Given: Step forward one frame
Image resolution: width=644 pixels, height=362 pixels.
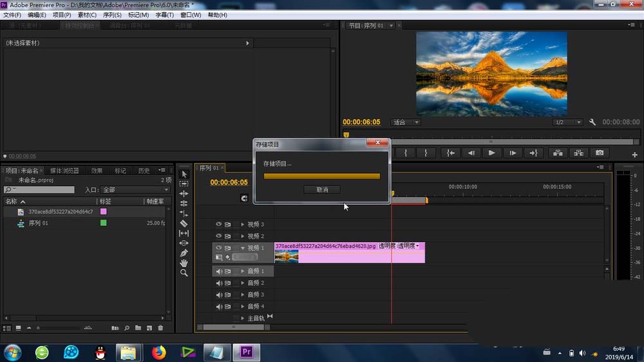Looking at the screenshot, I should tap(513, 153).
